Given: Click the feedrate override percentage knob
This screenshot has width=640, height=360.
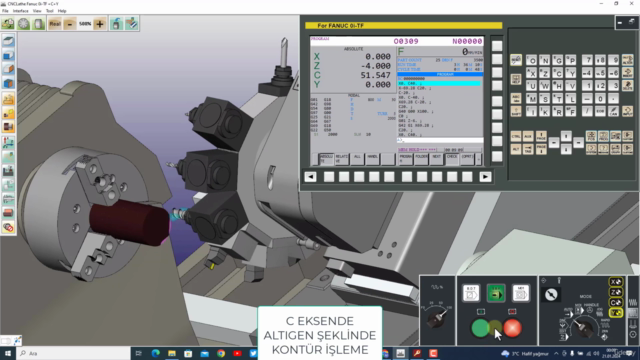Looking at the screenshot, I should 436,319.
